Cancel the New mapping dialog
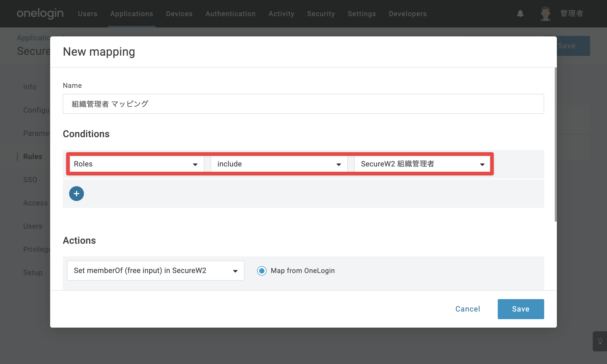Viewport: 607px width, 364px height. [468, 309]
